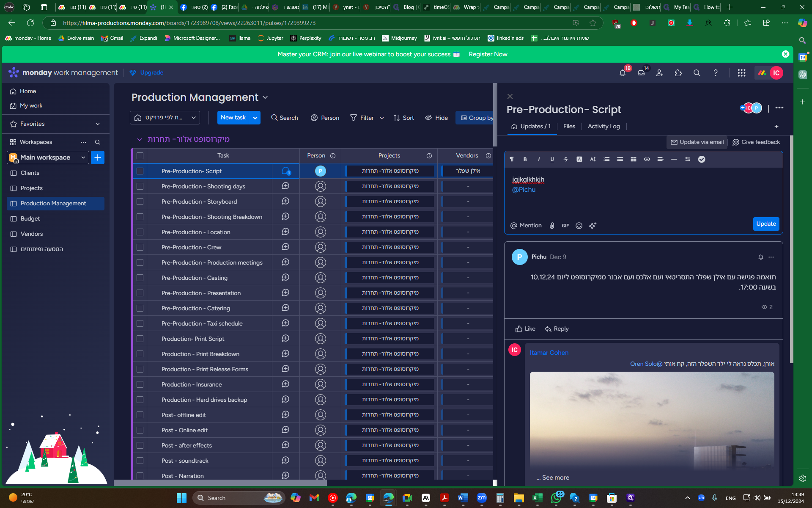
Task: Collapse the מיקרוסופט אז'ור group
Action: coord(139,139)
